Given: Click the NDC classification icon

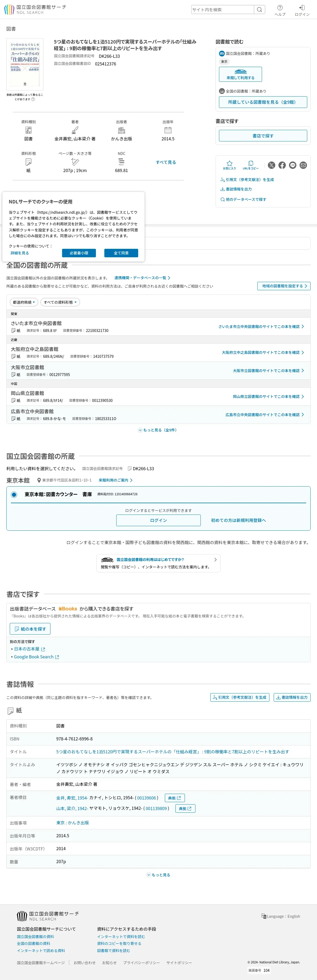Looking at the screenshot, I should pos(122,162).
